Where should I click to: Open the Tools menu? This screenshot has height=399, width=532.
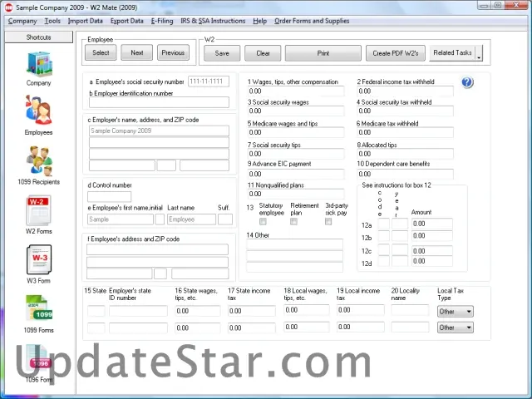click(52, 21)
